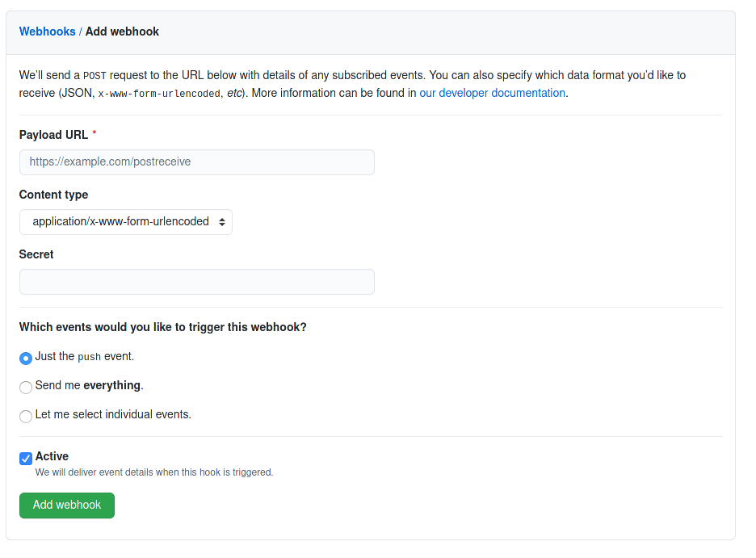
Task: Uncheck the Active checkbox
Action: (26, 458)
